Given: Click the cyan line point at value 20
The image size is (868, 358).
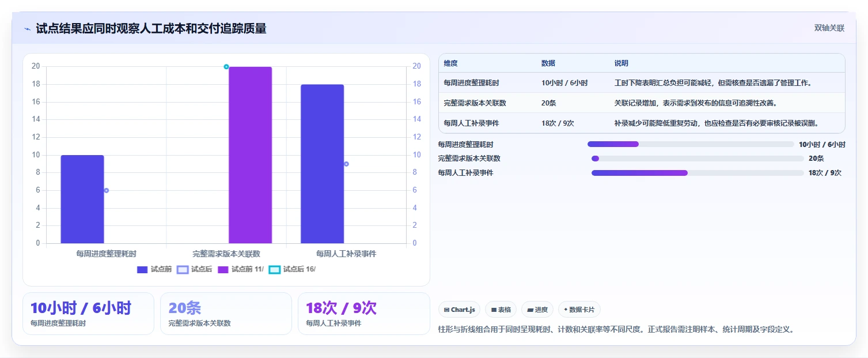Looking at the screenshot, I should [226, 67].
